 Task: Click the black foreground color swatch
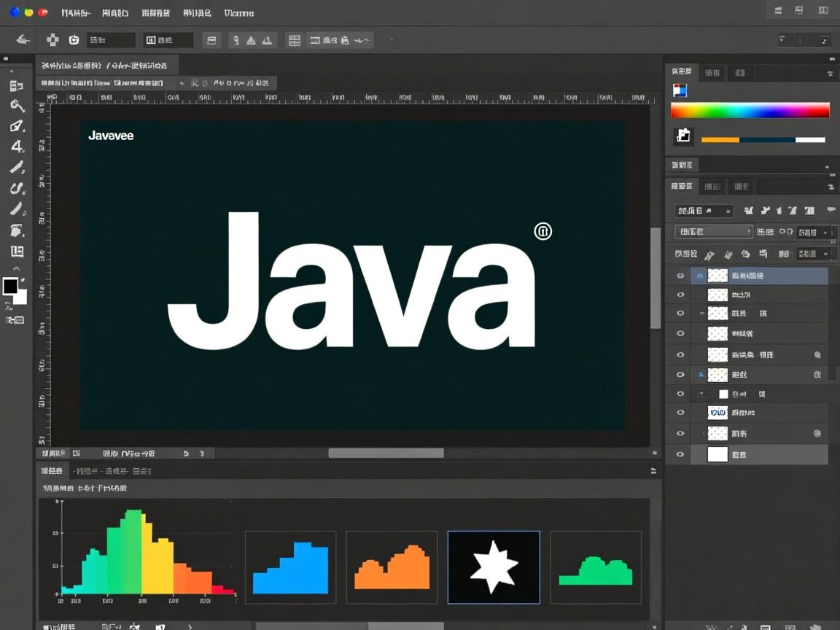click(x=10, y=286)
